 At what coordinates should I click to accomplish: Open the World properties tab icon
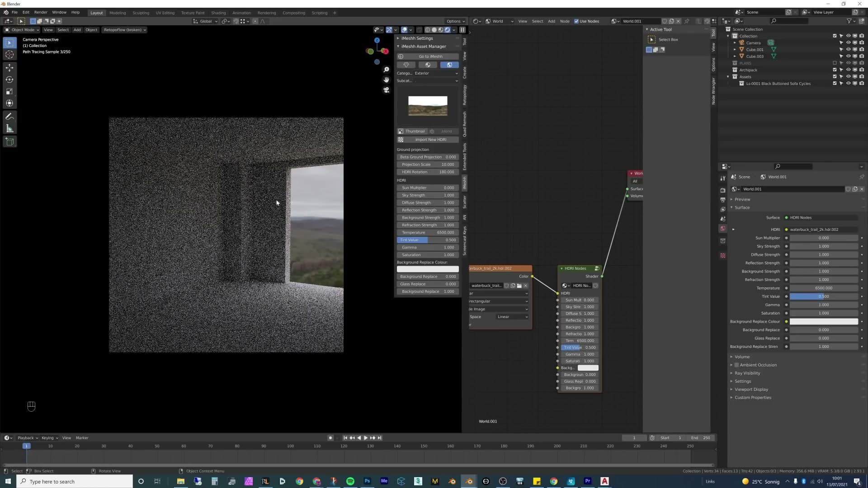tap(723, 229)
